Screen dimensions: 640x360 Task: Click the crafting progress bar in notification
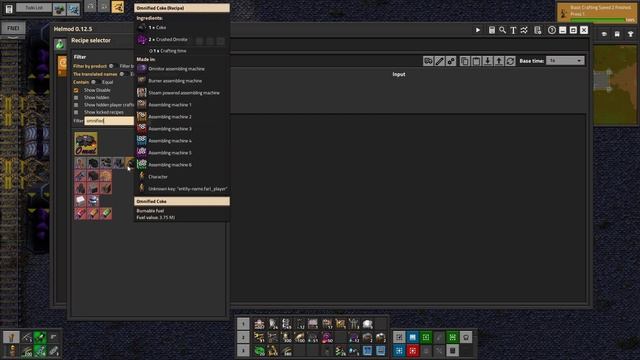[598, 20]
